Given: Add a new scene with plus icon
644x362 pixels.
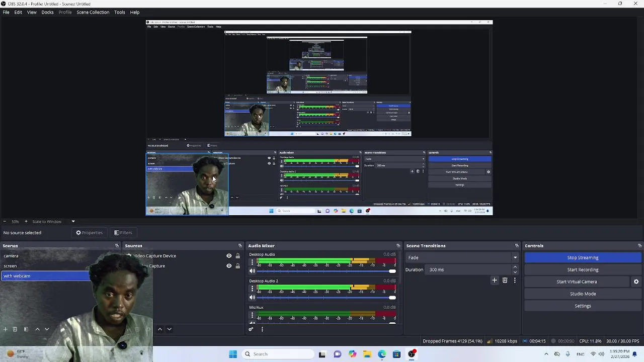Looking at the screenshot, I should click(x=5, y=329).
